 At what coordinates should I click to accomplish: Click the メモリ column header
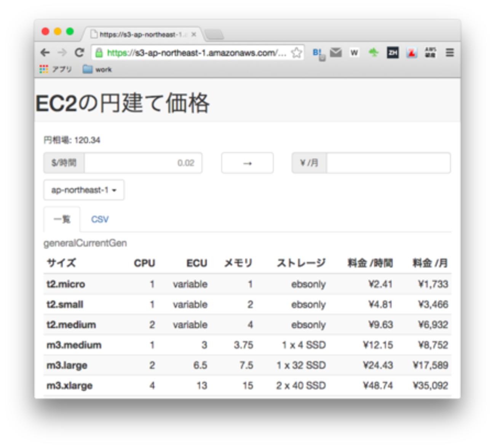point(239,263)
